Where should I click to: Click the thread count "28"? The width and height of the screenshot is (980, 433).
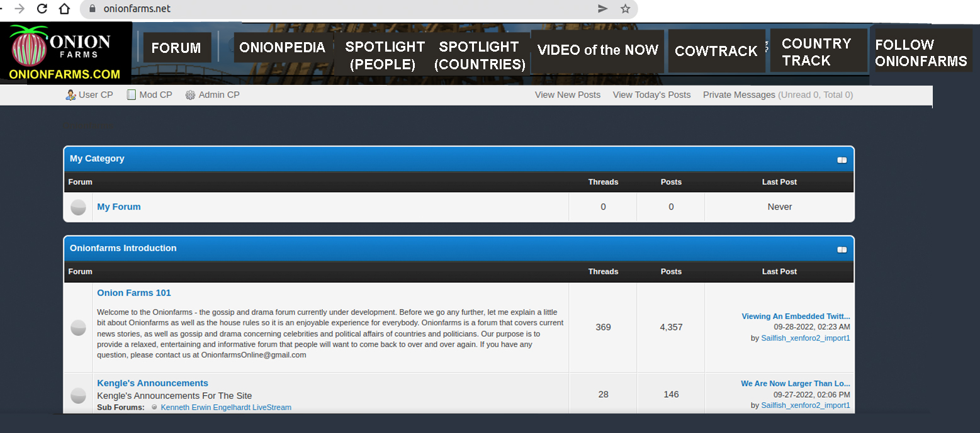[x=603, y=395]
